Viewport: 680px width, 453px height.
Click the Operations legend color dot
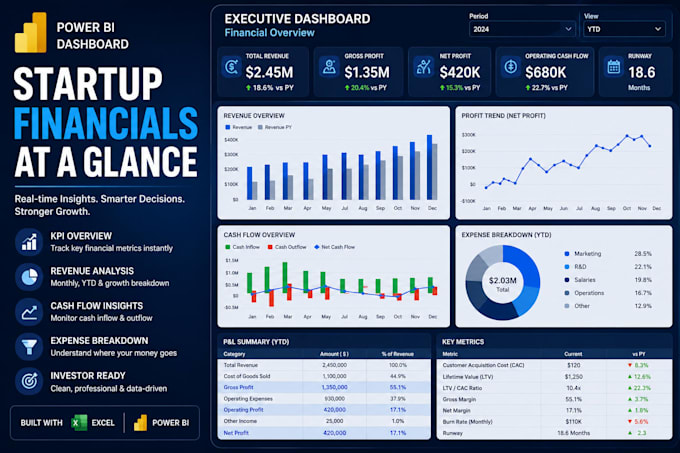pyautogui.click(x=567, y=293)
